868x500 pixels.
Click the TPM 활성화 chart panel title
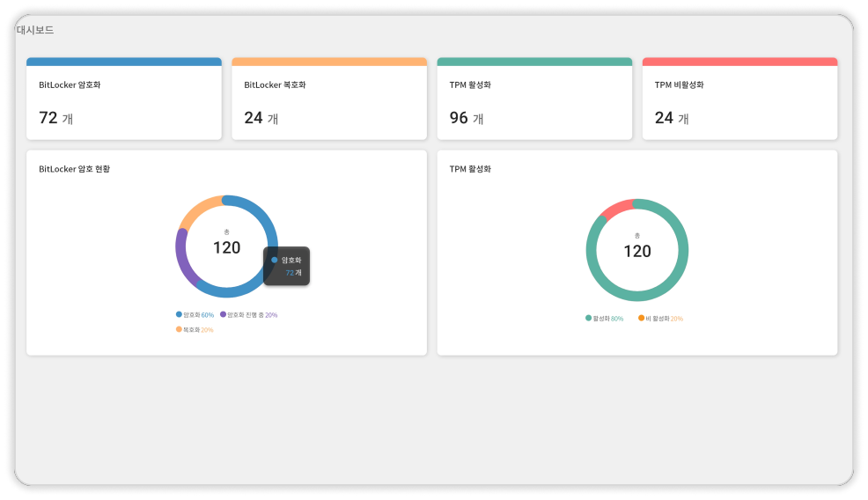click(470, 169)
